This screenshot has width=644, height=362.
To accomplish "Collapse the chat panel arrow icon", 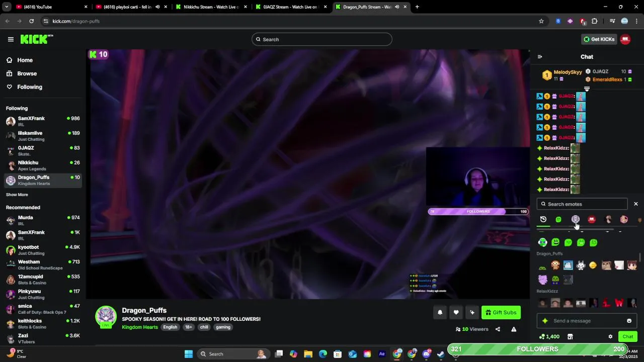I will click(540, 57).
